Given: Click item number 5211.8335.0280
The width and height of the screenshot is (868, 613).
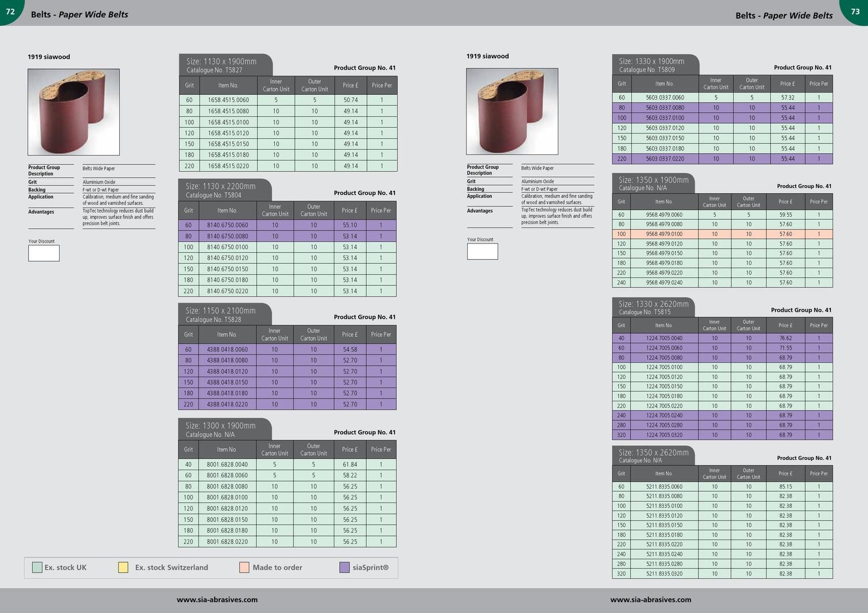Looking at the screenshot, I should (x=664, y=564).
